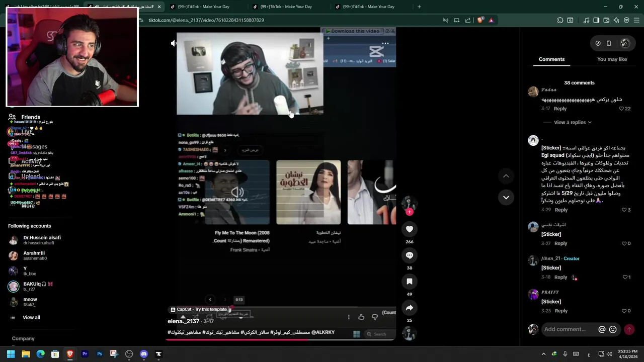Image resolution: width=644 pixels, height=362 pixels.
Task: Open a new browser tab
Action: click(x=419, y=7)
